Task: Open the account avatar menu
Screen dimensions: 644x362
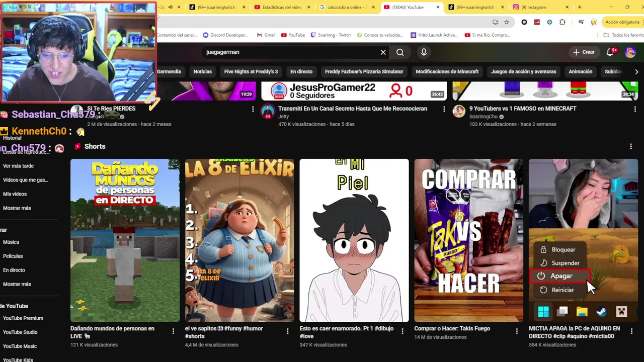Action: (x=630, y=52)
